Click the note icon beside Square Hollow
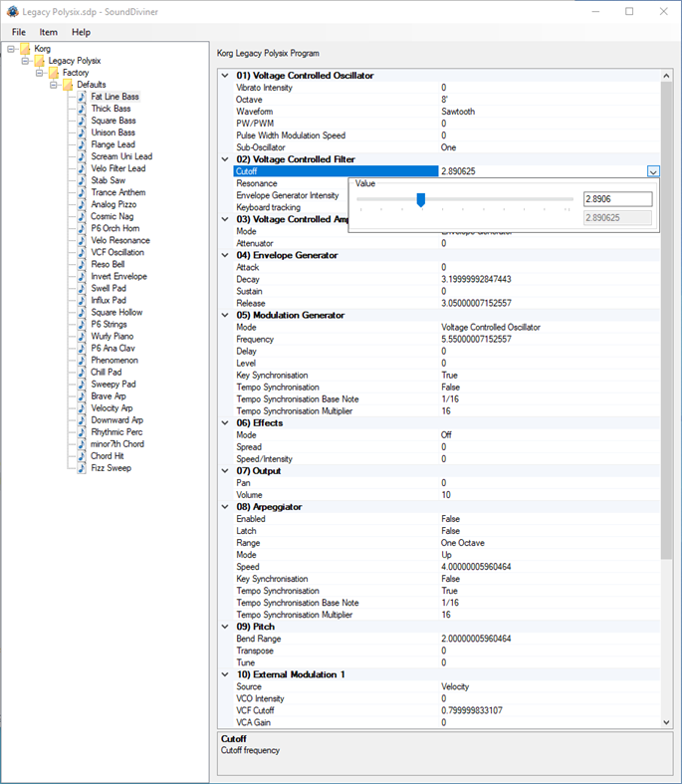This screenshot has height=784, width=682. pyautogui.click(x=82, y=313)
